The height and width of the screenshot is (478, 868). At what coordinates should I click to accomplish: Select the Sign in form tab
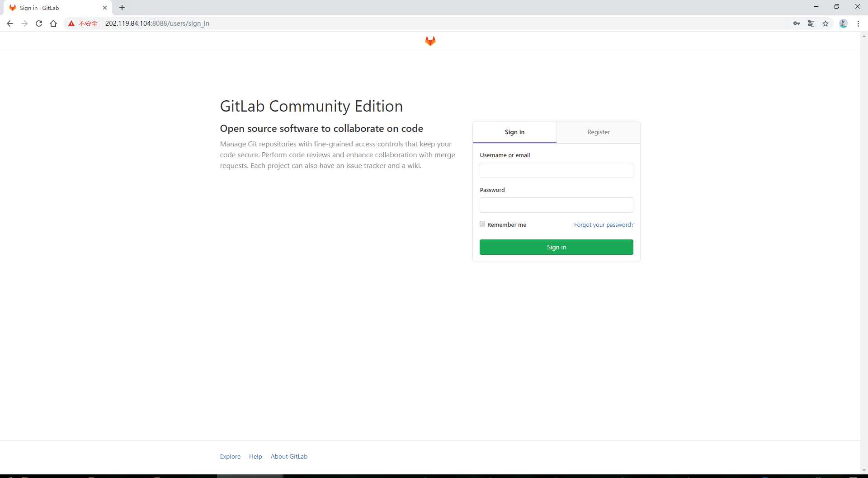(514, 132)
